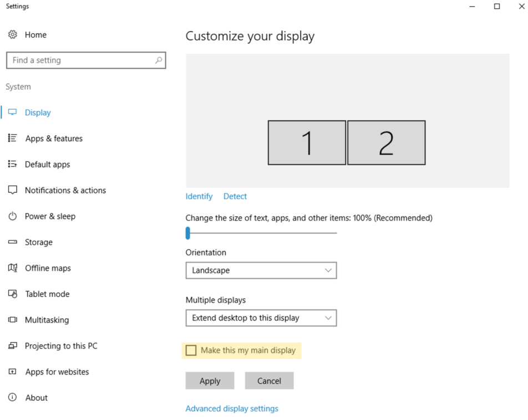The image size is (528, 420).
Task: Select the Storage icon
Action: click(12, 242)
